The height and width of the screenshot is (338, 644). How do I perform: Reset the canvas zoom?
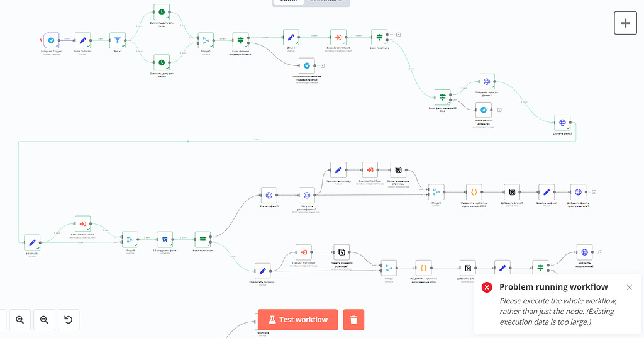tap(69, 320)
